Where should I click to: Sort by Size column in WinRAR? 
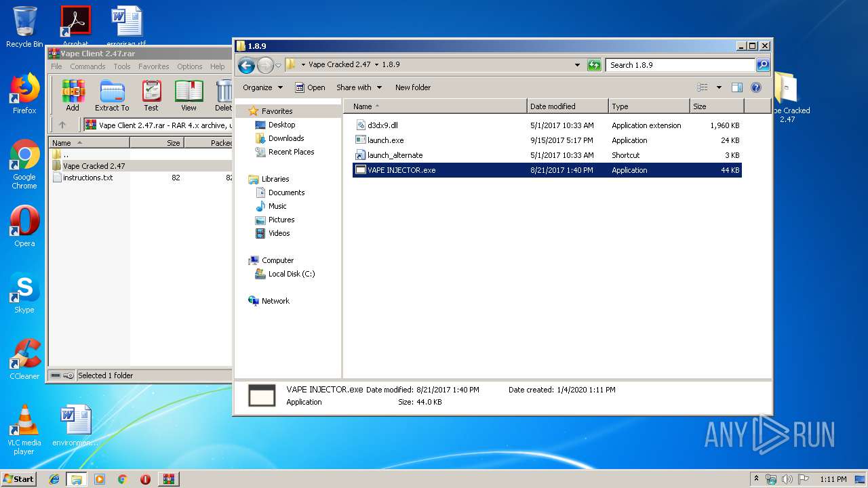coord(157,143)
